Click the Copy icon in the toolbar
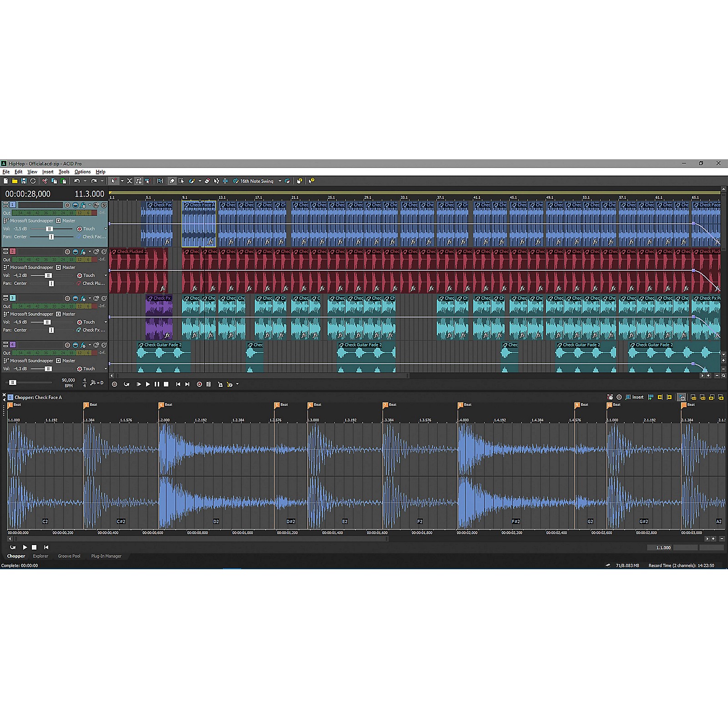 [54, 181]
